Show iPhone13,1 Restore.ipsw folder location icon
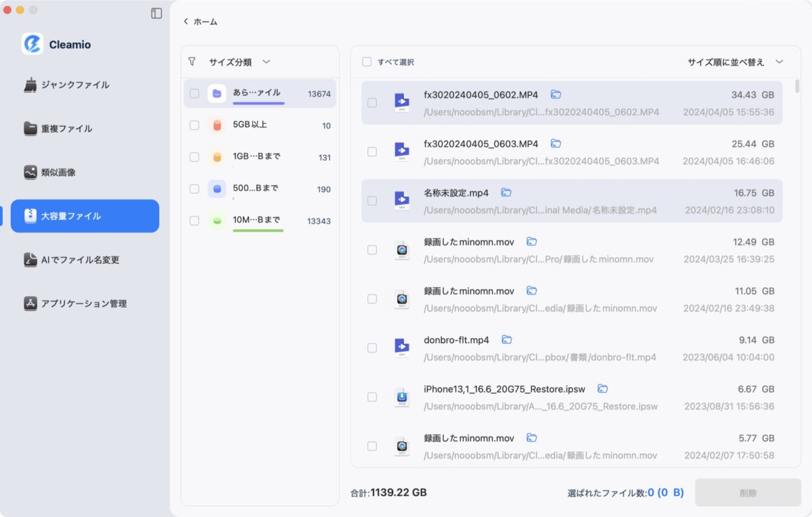 click(x=602, y=388)
